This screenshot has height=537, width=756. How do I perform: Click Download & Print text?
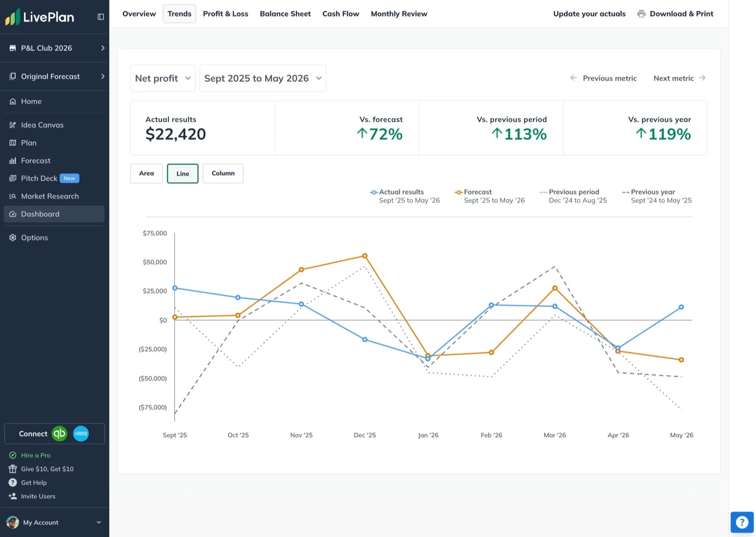[681, 14]
